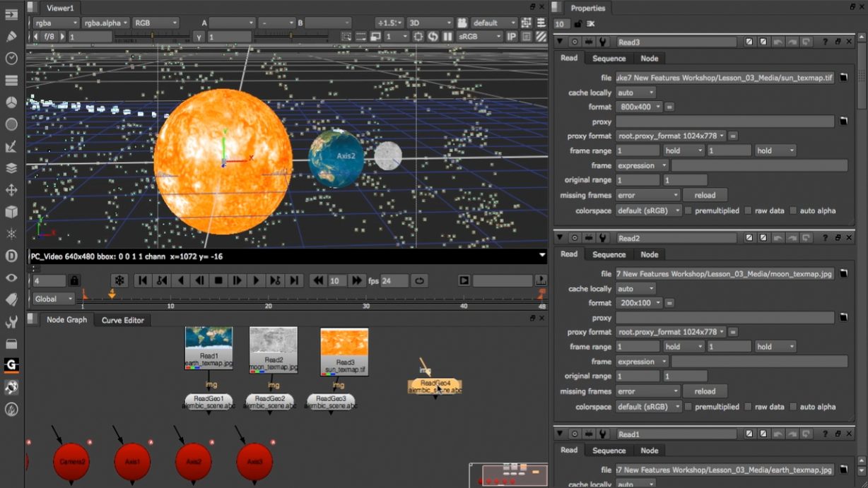The width and height of the screenshot is (868, 488).
Task: Select the Transform nodes icon
Action: pyautogui.click(x=11, y=189)
